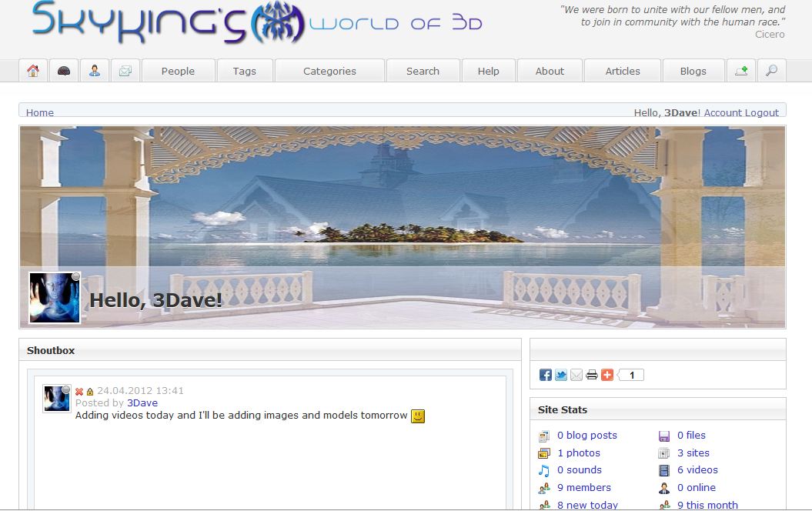Open the 0 files link
Viewport: 812px width, 511px height.
(692, 436)
